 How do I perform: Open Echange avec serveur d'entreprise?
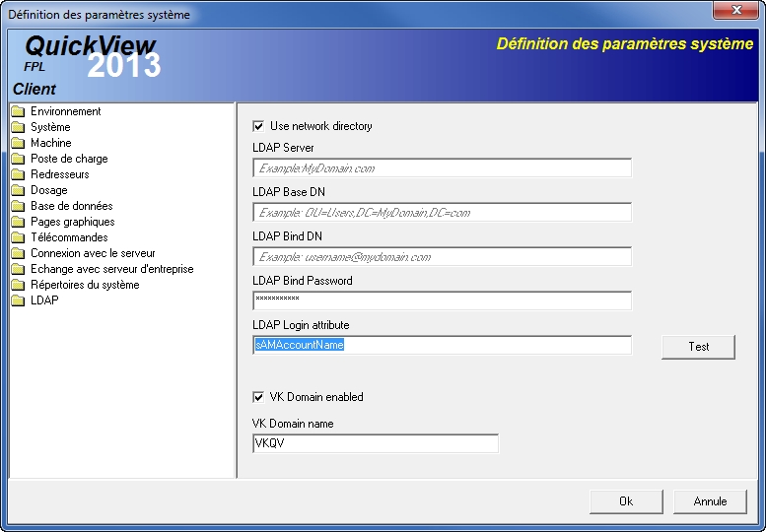pos(111,269)
